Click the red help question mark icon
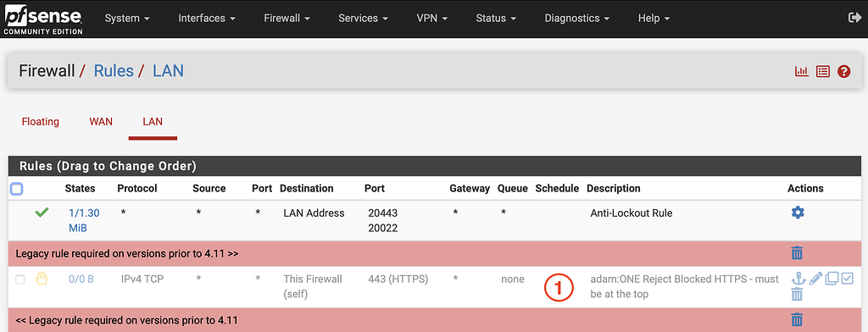This screenshot has width=868, height=332. [x=843, y=71]
